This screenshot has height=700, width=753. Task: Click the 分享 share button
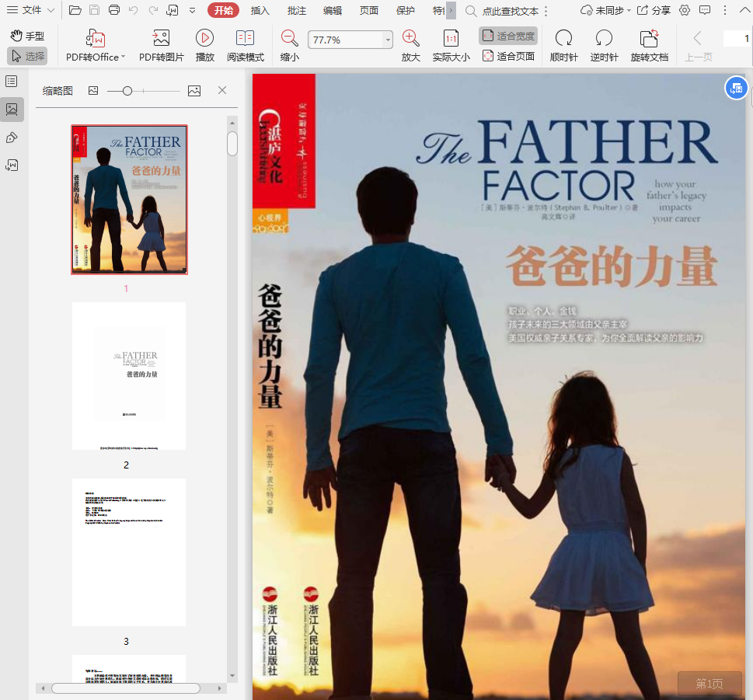pos(654,11)
